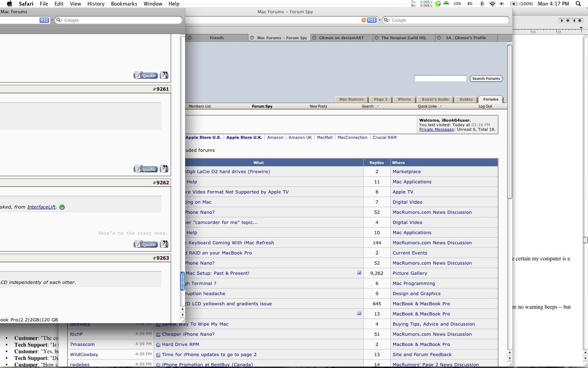Click the RSS button in the Forum Spy window
The image size is (588, 368).
pos(372,20)
